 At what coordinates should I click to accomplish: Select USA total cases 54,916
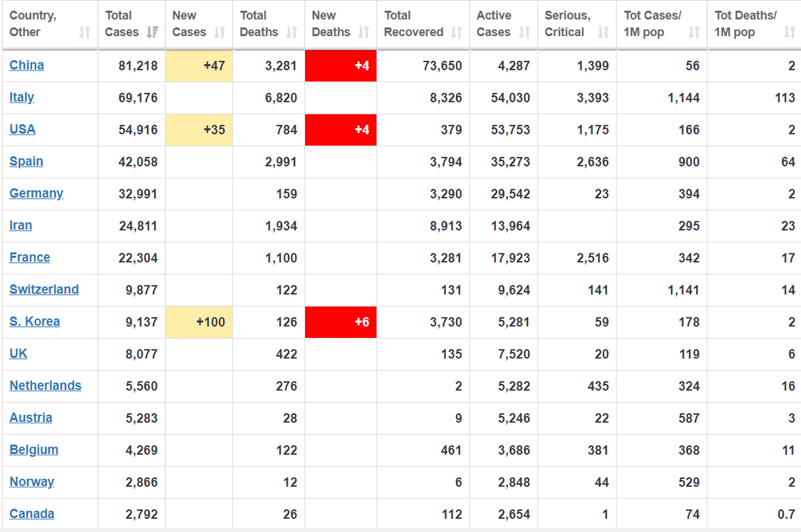tap(138, 130)
